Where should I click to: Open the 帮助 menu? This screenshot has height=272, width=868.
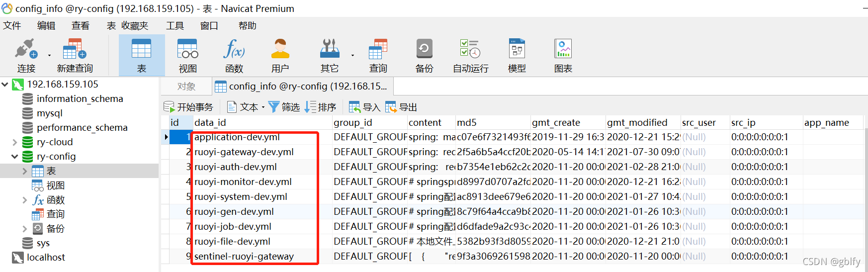click(x=248, y=26)
